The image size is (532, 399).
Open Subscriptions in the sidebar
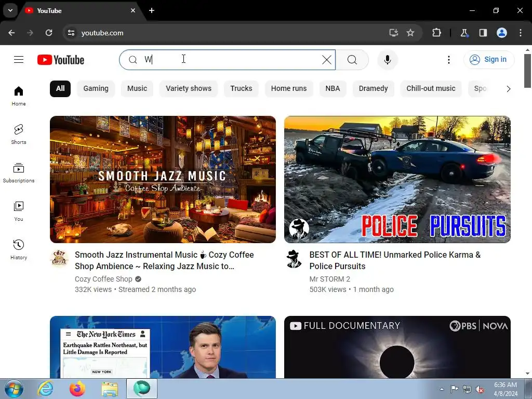(19, 172)
